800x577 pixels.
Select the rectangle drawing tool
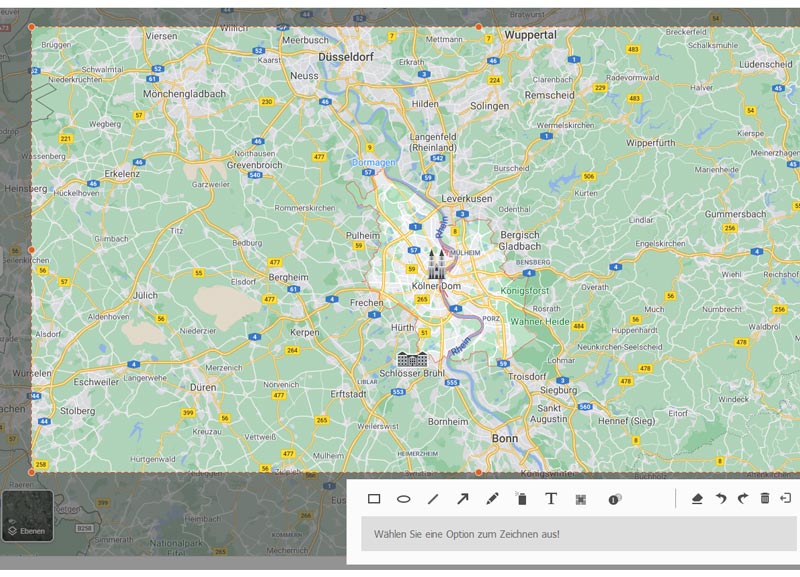click(x=373, y=498)
